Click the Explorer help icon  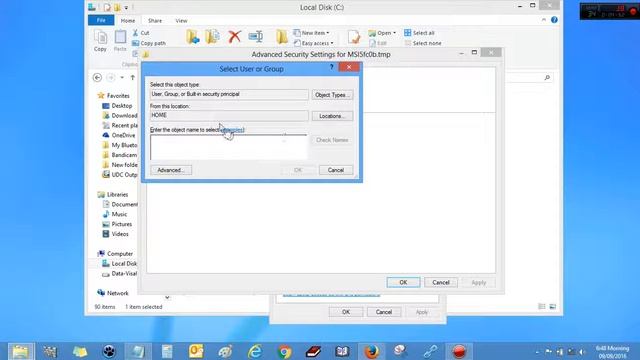[x=554, y=20]
